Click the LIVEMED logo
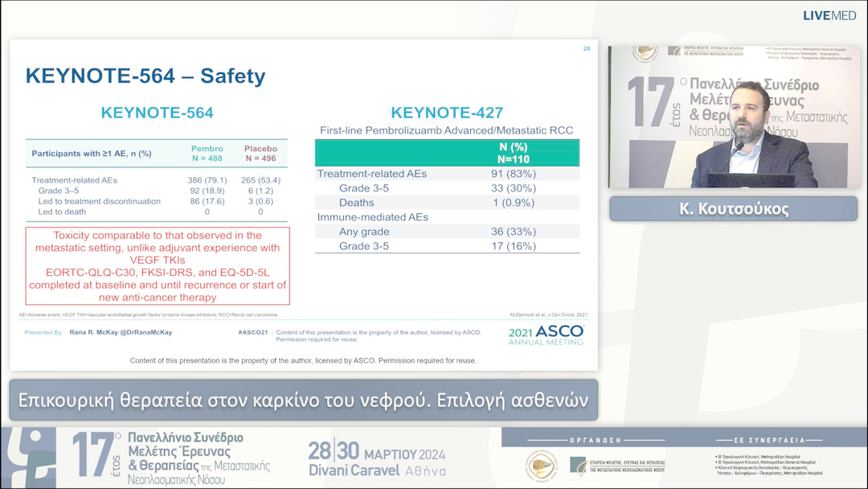This screenshot has width=868, height=489. 829,15
